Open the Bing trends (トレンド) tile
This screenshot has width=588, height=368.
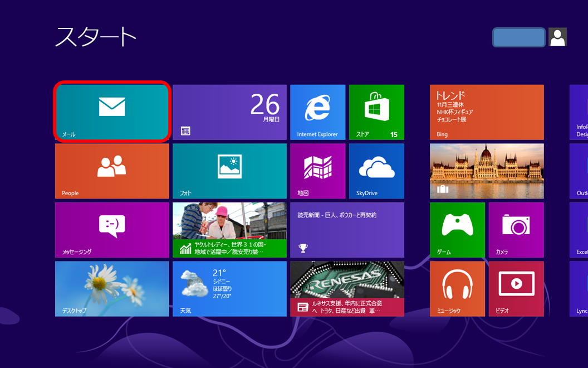tap(487, 112)
